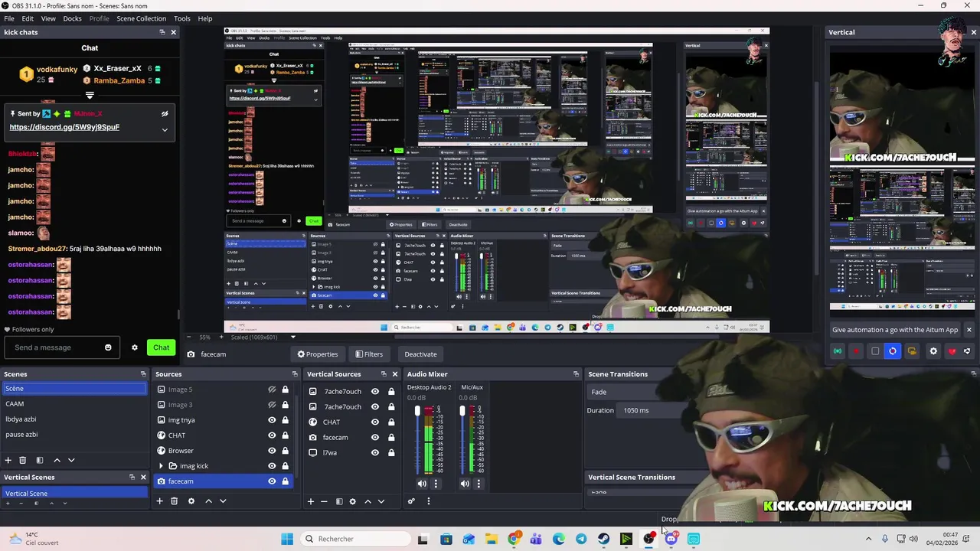Open the Tools menu
This screenshot has height=551, width=980.
click(182, 18)
